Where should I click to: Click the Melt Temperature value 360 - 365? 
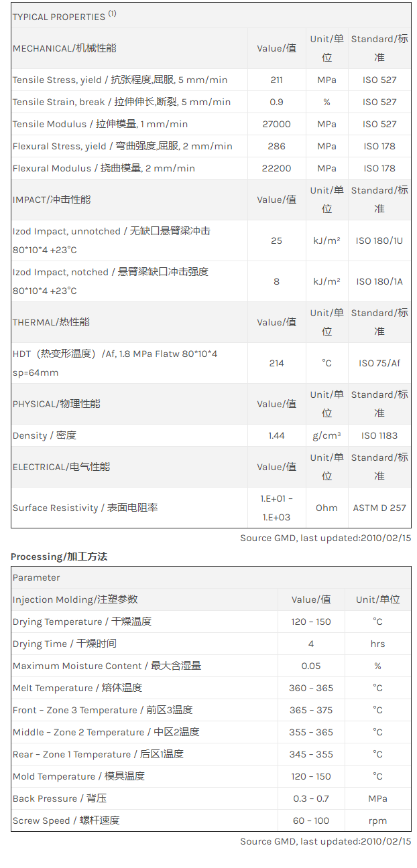(311, 688)
